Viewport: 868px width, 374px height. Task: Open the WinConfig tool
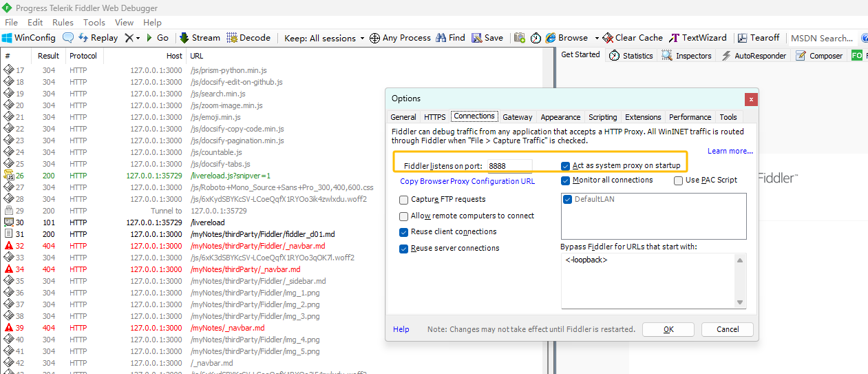click(x=28, y=38)
